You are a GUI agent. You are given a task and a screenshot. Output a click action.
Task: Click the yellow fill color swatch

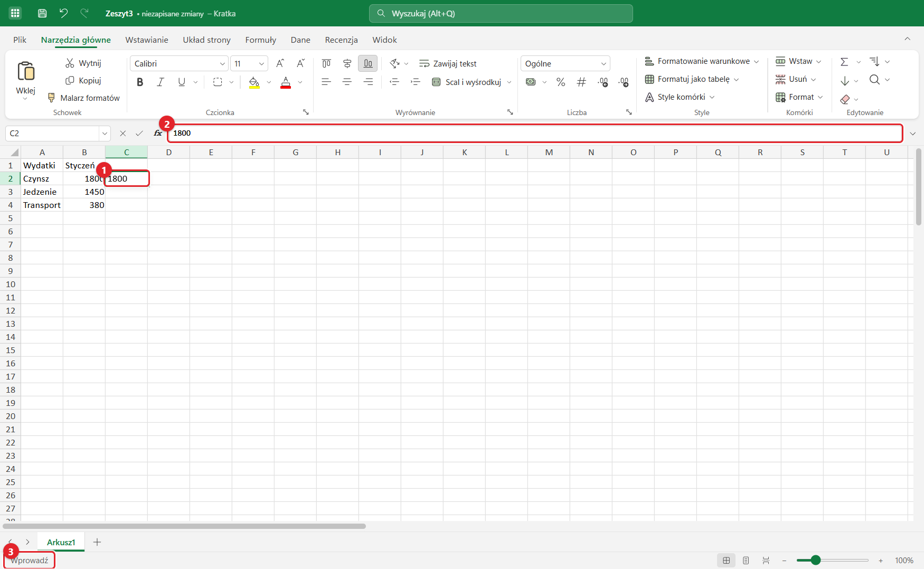pos(254,82)
